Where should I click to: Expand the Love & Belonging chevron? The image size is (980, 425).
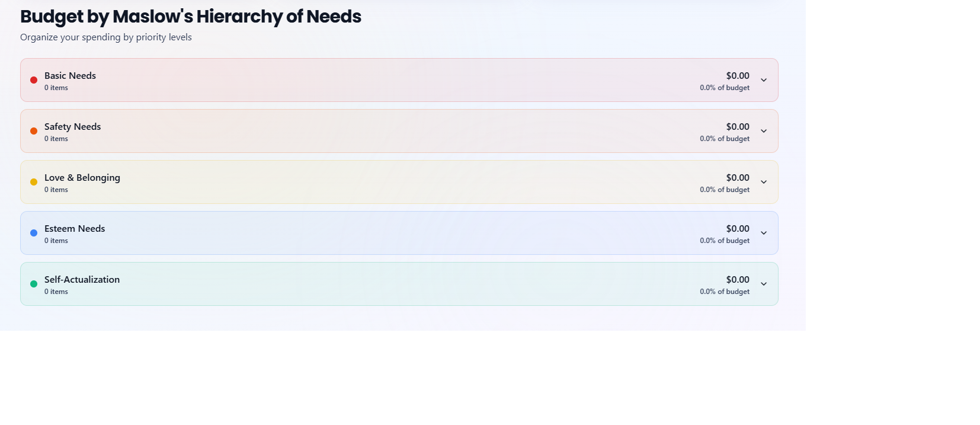click(x=764, y=182)
